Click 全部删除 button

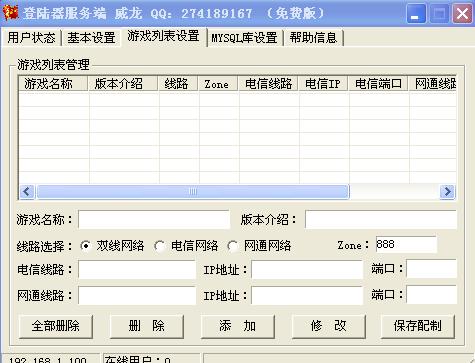click(x=56, y=326)
